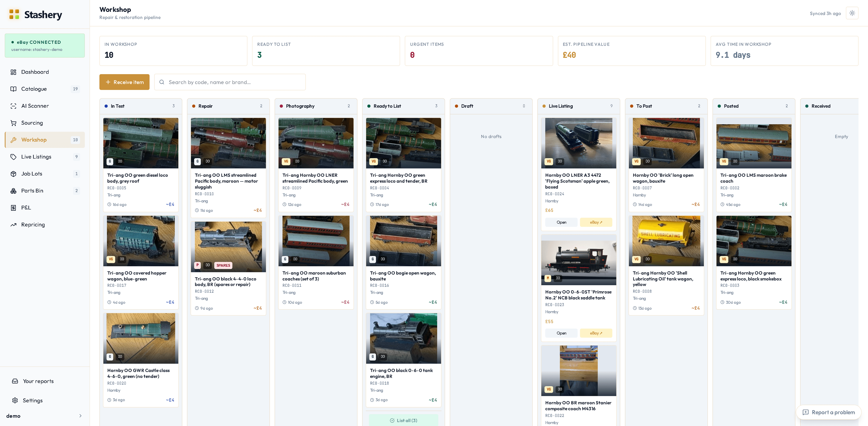
Task: Click the List all (3) button
Action: click(x=403, y=420)
